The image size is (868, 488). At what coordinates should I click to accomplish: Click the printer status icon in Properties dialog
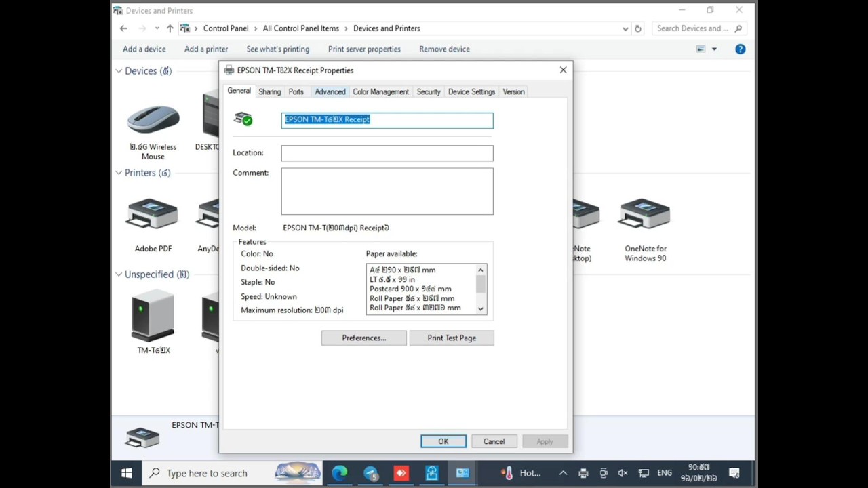243,119
